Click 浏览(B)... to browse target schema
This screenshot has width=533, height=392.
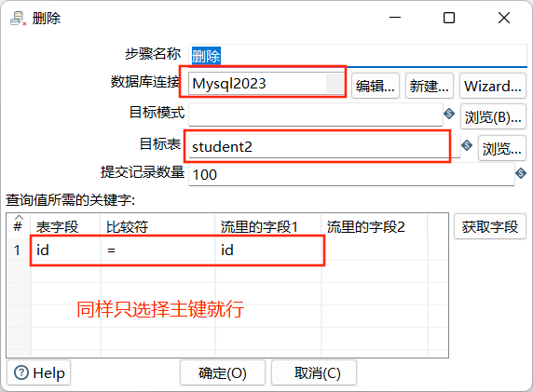pyautogui.click(x=493, y=116)
